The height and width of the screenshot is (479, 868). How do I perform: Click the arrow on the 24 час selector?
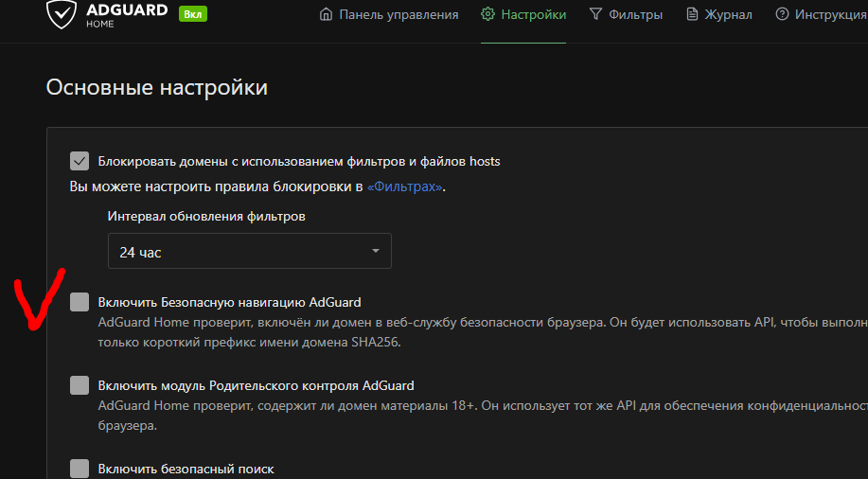(x=376, y=252)
